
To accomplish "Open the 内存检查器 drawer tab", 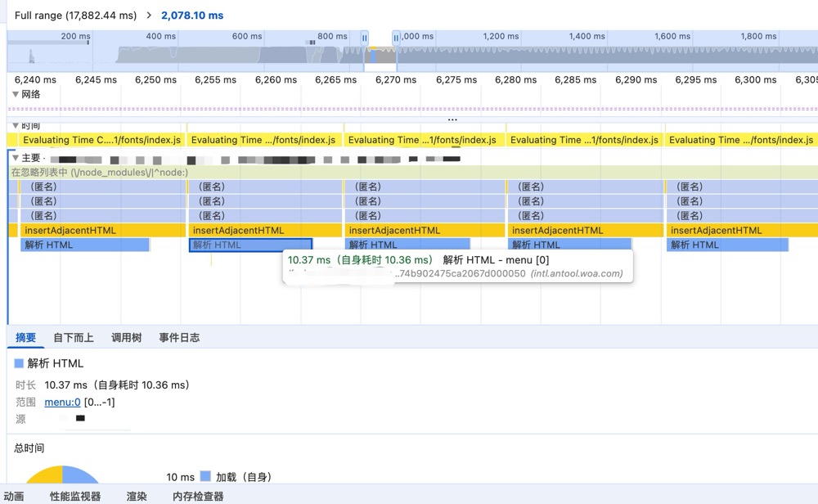I will (198, 496).
